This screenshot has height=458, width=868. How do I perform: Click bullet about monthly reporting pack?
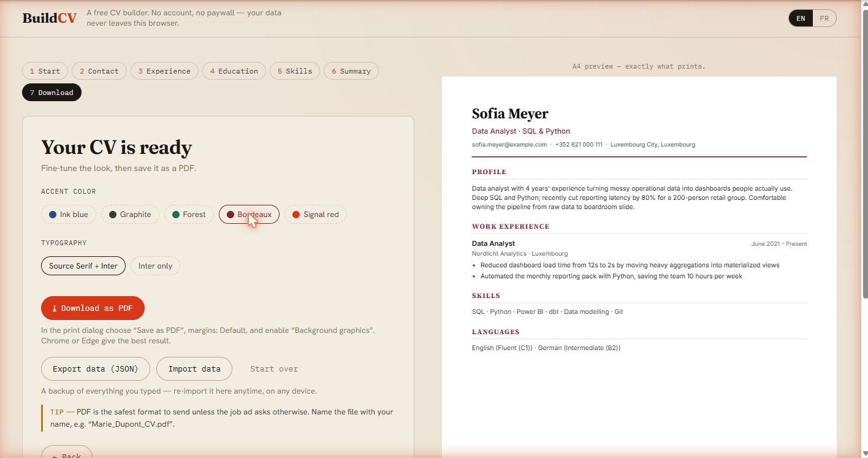click(611, 277)
